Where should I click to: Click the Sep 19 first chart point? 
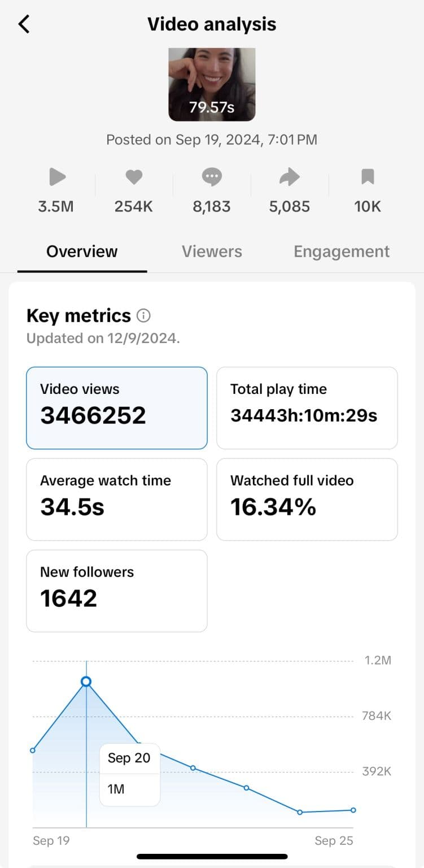click(33, 750)
